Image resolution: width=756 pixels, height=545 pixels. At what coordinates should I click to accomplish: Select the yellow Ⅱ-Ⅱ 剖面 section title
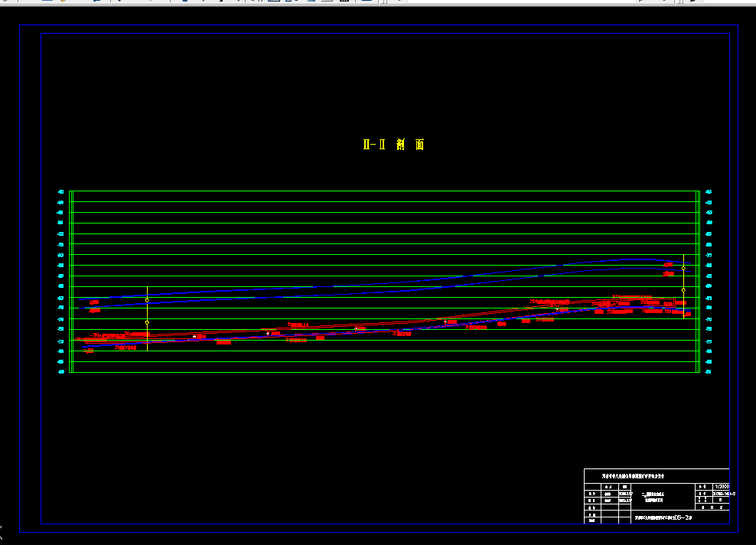coord(393,145)
